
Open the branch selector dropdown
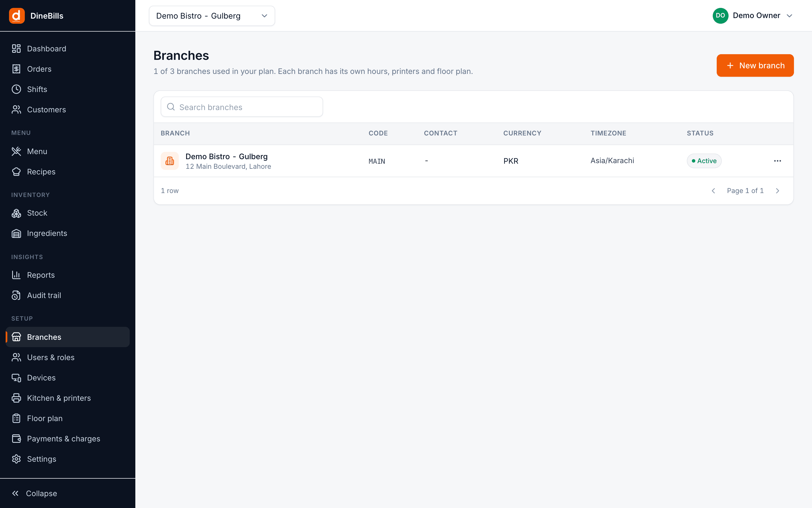tap(212, 16)
